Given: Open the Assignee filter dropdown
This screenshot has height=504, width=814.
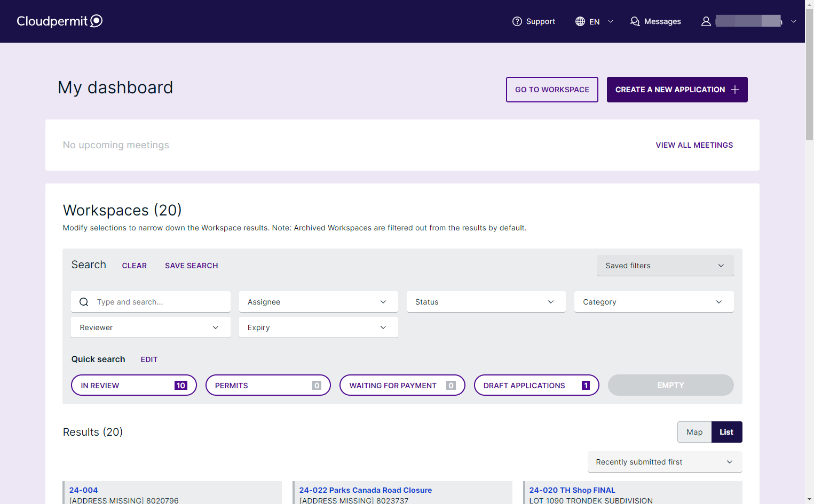Looking at the screenshot, I should (x=318, y=302).
